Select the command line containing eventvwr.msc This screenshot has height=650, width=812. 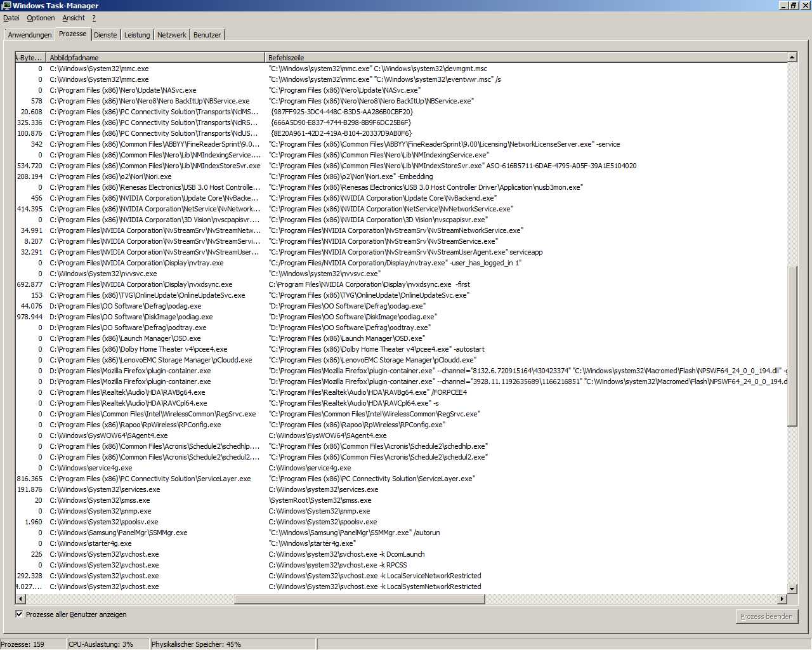tap(385, 79)
